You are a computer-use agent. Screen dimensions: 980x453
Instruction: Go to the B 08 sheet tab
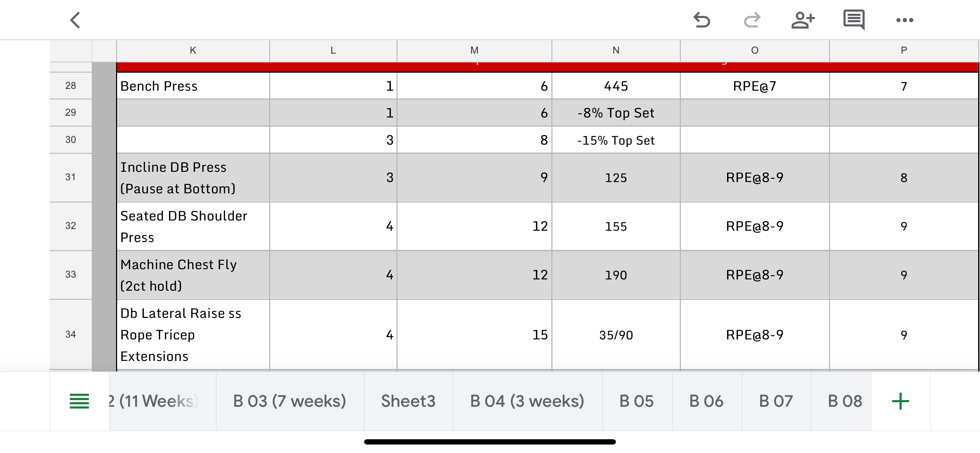(845, 401)
